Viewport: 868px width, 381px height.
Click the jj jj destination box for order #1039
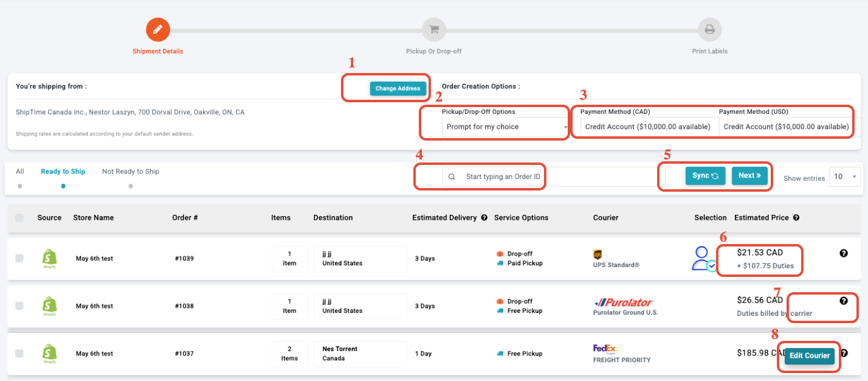point(360,259)
